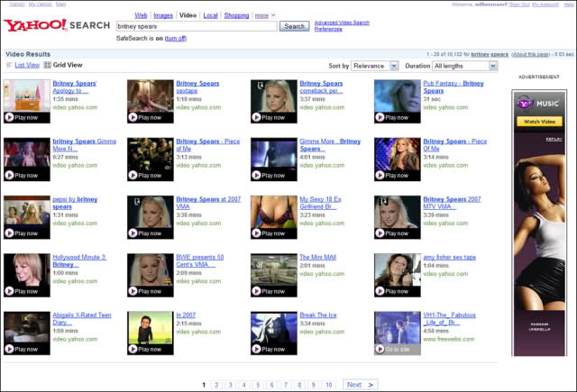Screen dimensions: 577x392
Task: Click the Yahoo! Search logo
Action: pyautogui.click(x=57, y=25)
